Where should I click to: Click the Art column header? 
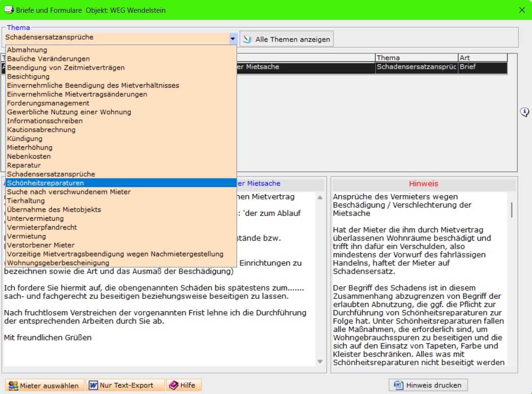(x=482, y=58)
